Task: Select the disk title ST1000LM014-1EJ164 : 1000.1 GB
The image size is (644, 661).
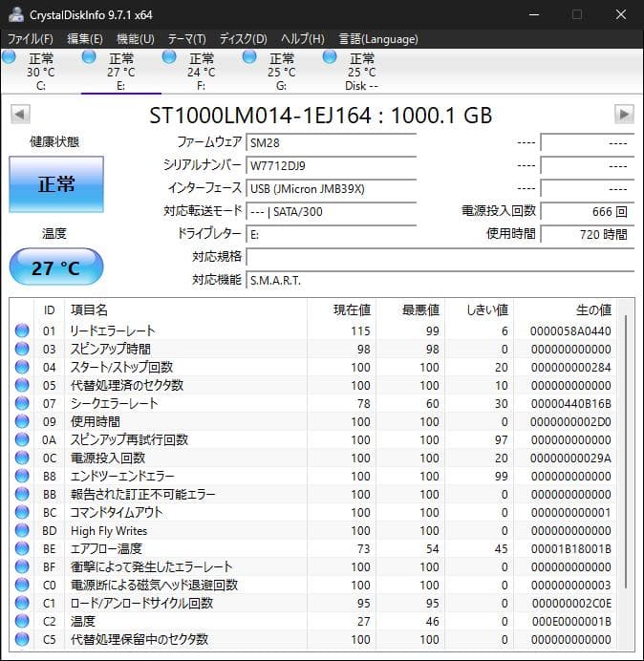Action: pos(320,115)
